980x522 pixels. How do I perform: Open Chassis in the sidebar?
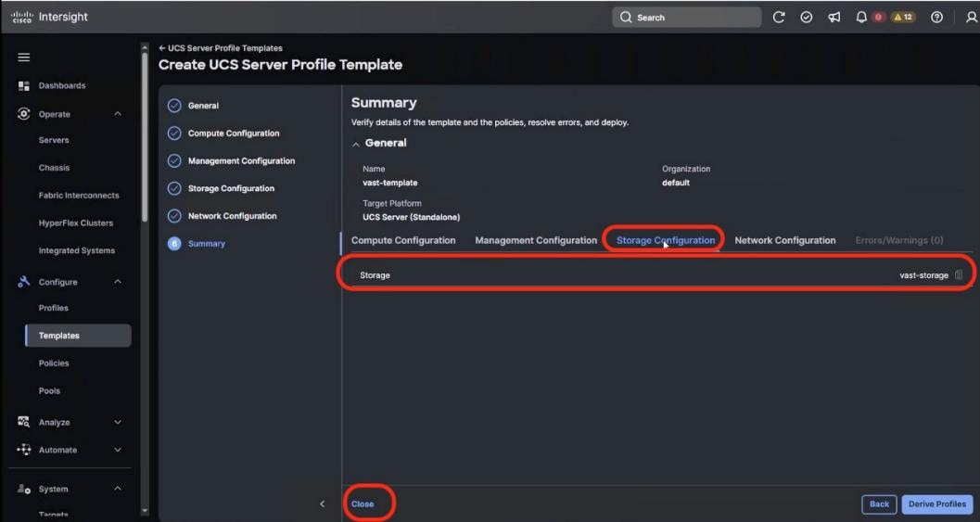(x=54, y=168)
